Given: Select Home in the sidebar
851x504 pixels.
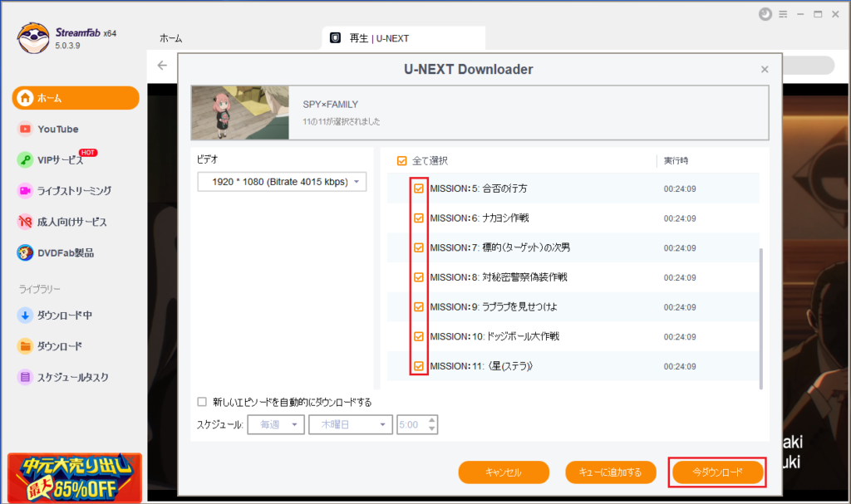Looking at the screenshot, I should [x=76, y=98].
